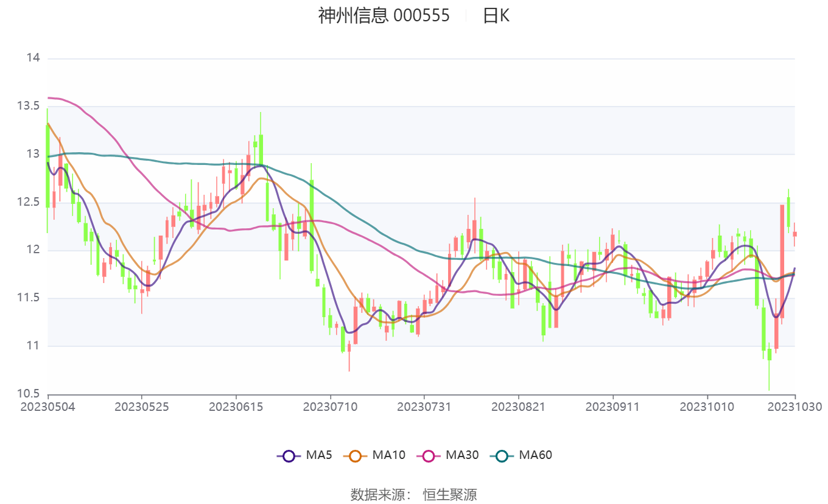Click the 20230615 date label

(x=236, y=407)
